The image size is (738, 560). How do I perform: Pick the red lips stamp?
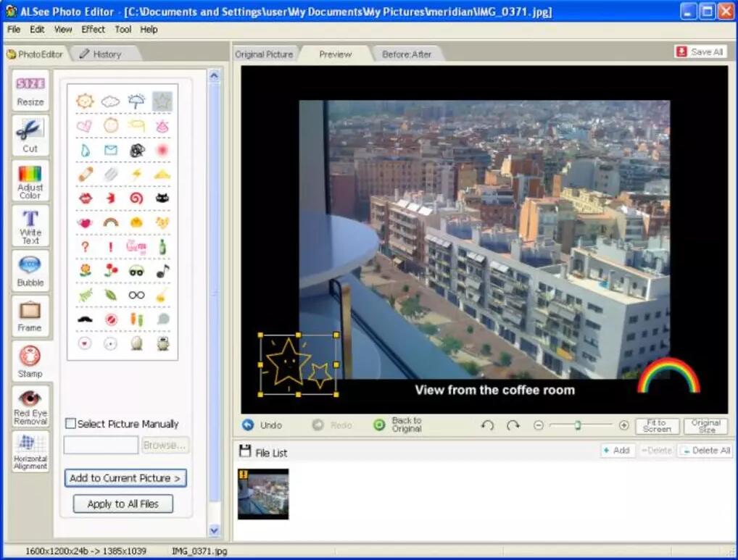[x=85, y=198]
